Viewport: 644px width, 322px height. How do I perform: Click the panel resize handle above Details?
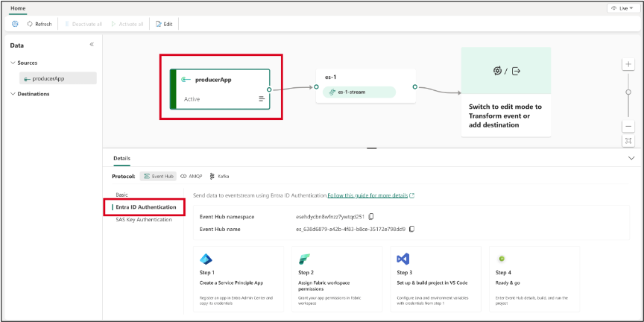click(372, 148)
